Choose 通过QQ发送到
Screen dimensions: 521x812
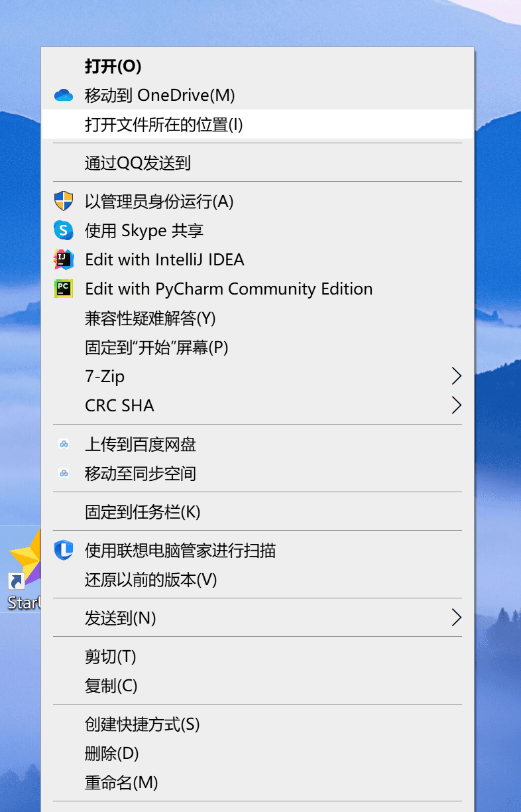click(x=259, y=163)
